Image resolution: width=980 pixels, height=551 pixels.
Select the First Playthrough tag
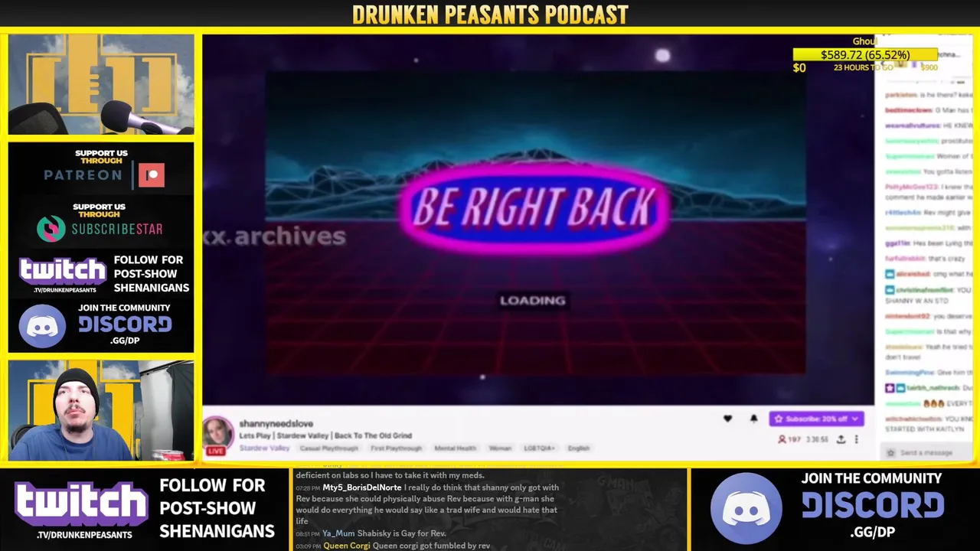396,448
